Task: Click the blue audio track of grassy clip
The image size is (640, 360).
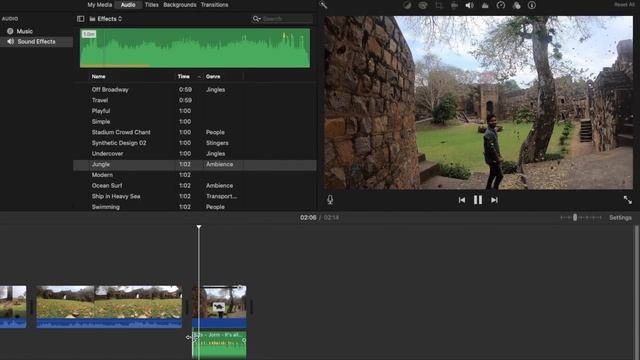Action: (109, 323)
